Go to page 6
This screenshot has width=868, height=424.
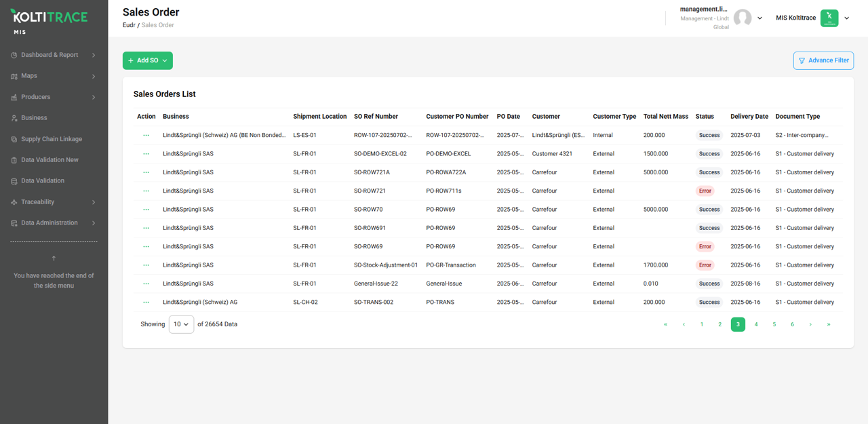pyautogui.click(x=792, y=324)
